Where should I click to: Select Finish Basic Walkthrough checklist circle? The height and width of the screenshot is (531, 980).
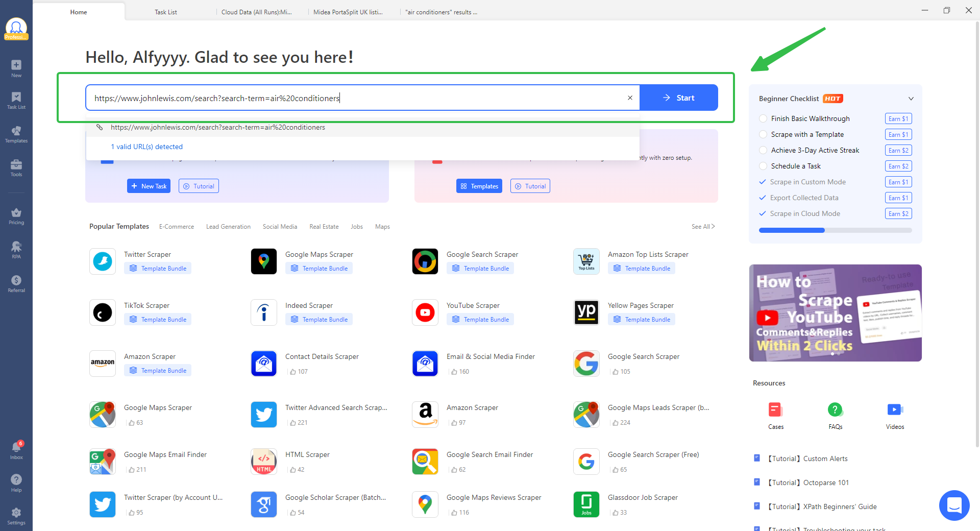pos(763,118)
